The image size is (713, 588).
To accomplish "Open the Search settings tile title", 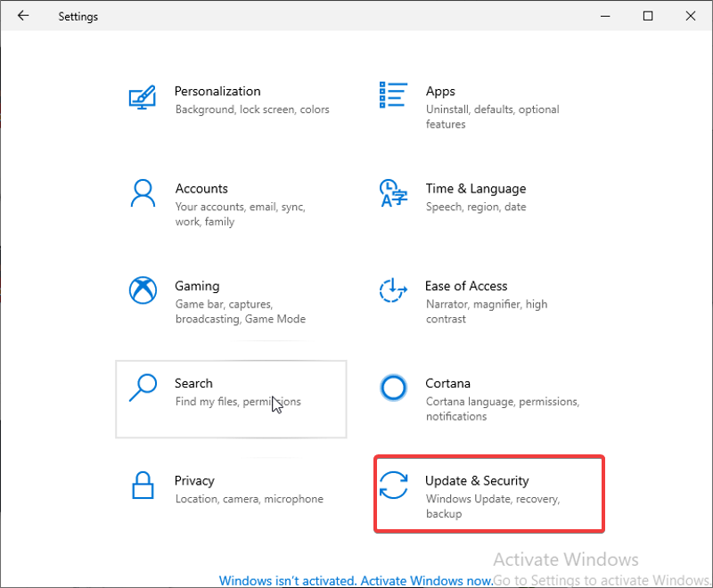I will (193, 383).
